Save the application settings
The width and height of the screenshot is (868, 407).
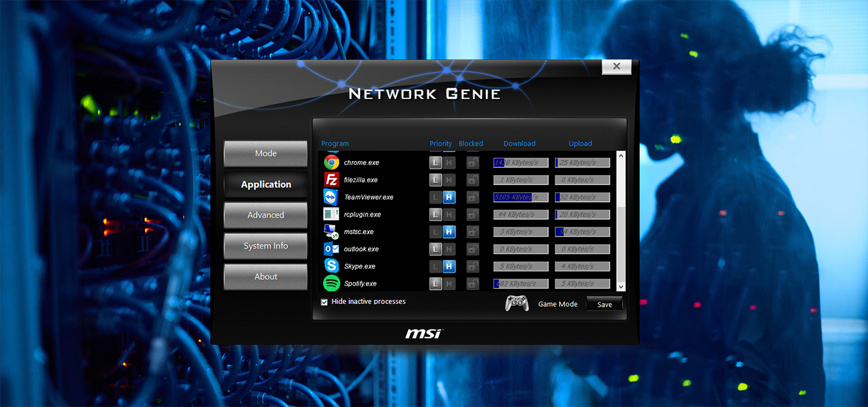(604, 304)
